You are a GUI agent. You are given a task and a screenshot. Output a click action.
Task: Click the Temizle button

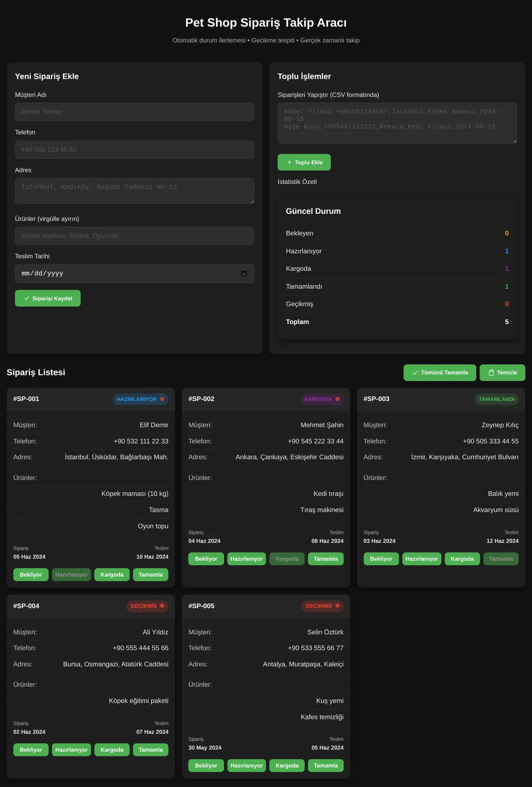click(502, 373)
